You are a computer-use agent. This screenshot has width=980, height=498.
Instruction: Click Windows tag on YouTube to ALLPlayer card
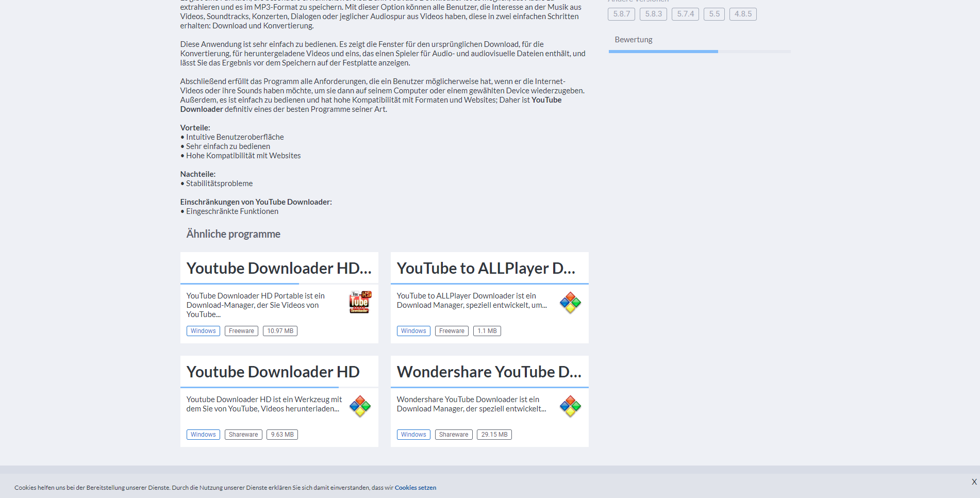tap(413, 331)
